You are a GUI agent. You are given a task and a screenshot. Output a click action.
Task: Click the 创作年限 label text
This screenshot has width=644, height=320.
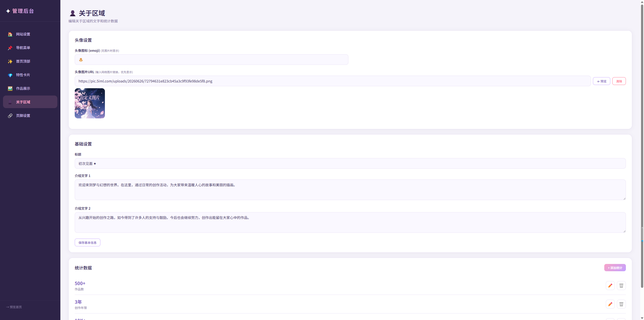[x=81, y=308]
